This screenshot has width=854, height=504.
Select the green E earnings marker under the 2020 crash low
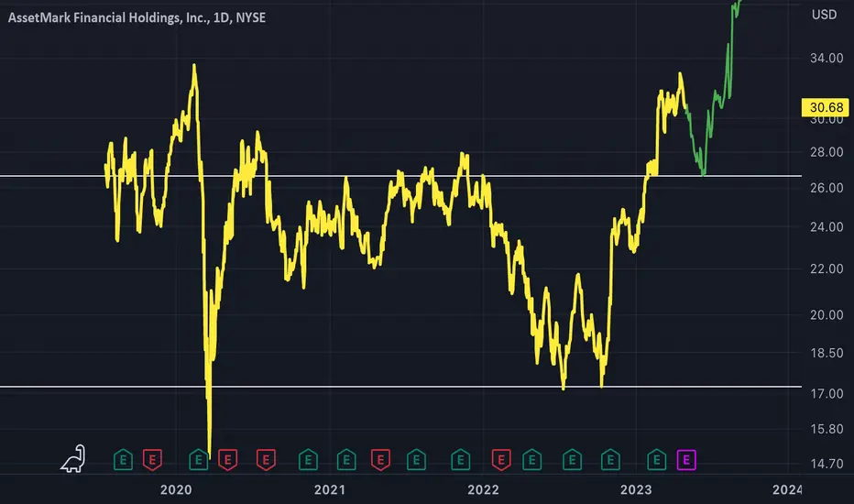pos(198,460)
